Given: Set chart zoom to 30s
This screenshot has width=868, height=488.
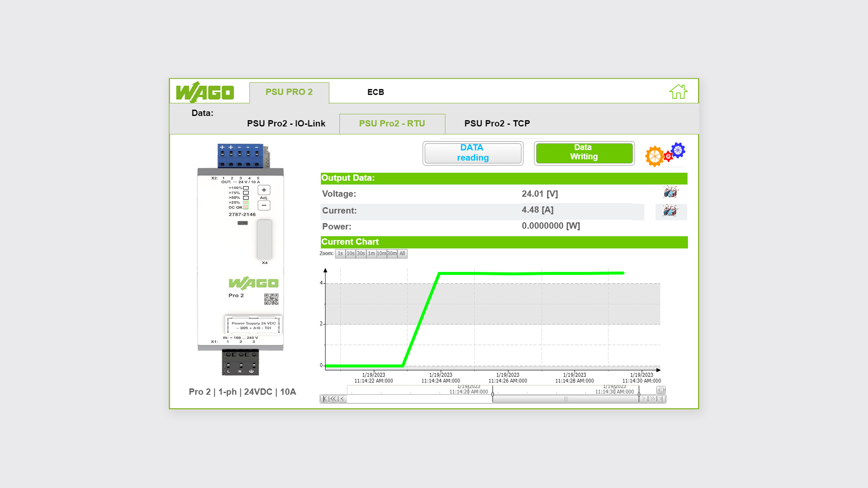Looking at the screenshot, I should coord(361,254).
